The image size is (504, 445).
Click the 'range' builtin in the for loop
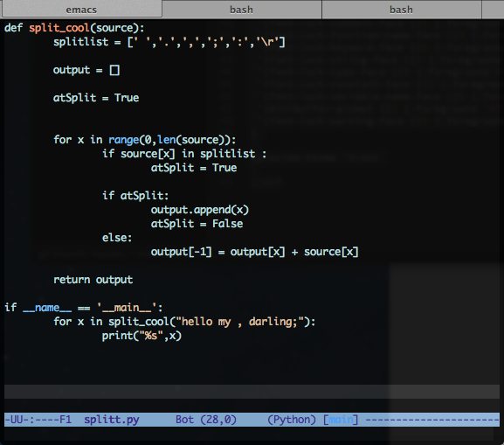[x=123, y=140]
